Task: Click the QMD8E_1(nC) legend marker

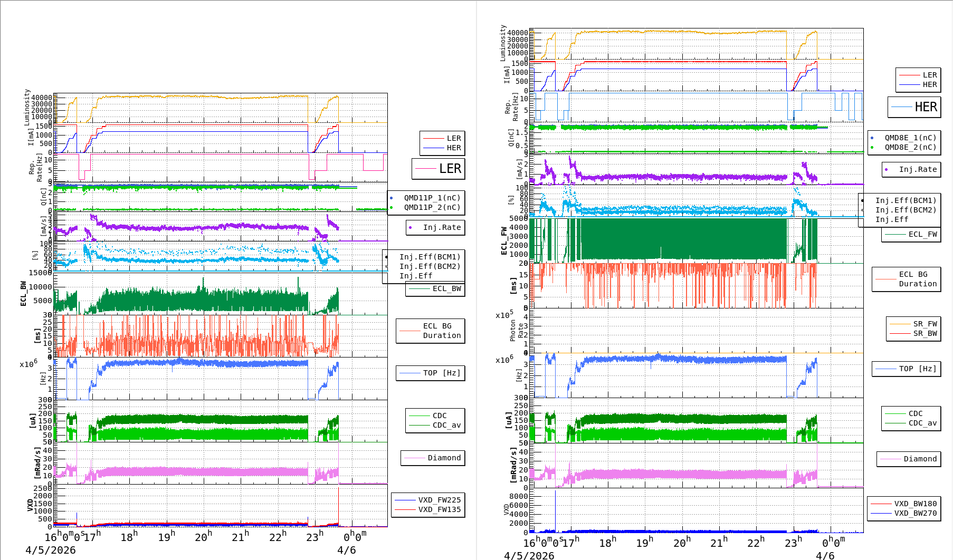Action: pyautogui.click(x=872, y=138)
